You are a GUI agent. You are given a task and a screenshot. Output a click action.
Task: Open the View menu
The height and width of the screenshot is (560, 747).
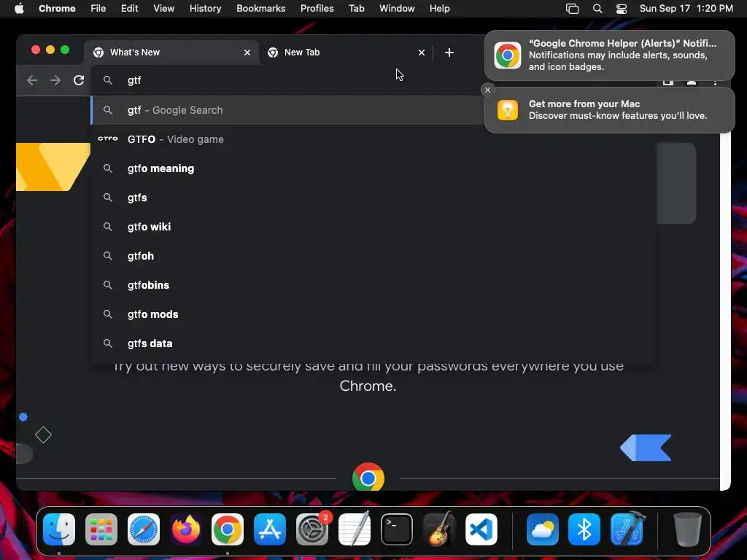pos(163,9)
